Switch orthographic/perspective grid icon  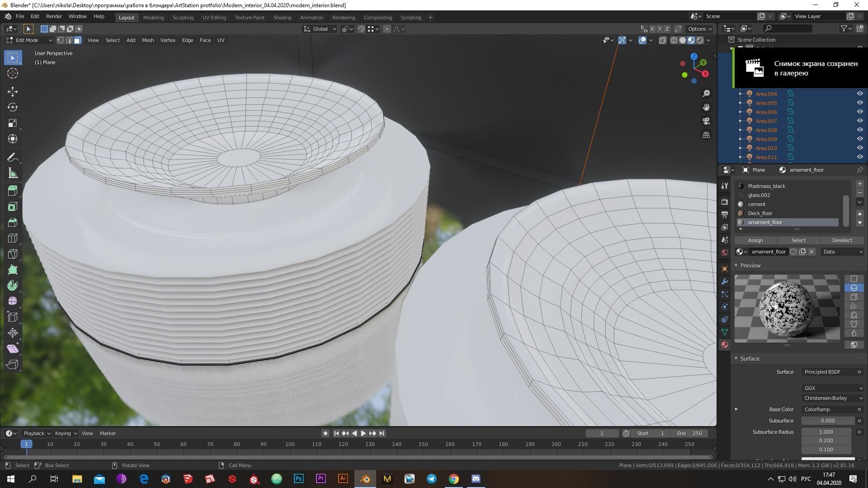tap(706, 135)
